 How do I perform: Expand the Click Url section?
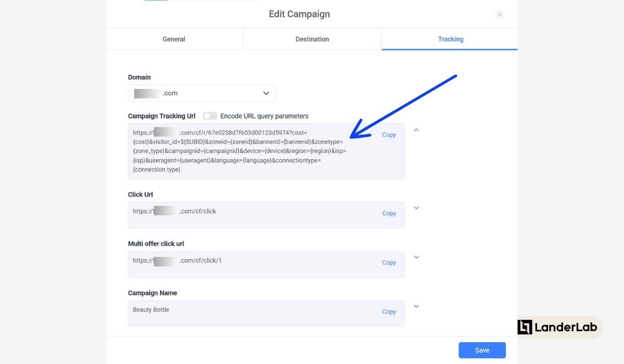click(416, 208)
